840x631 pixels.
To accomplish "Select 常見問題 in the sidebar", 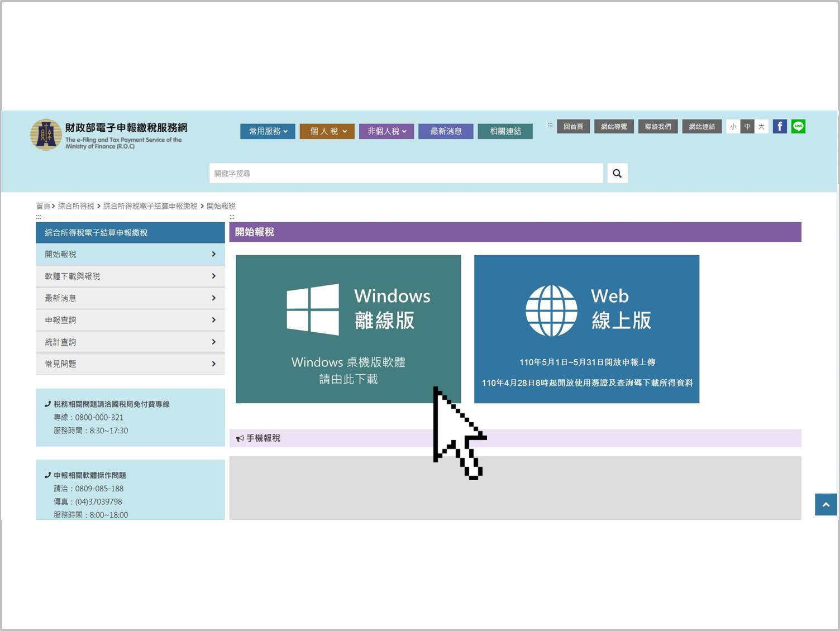I will pyautogui.click(x=130, y=364).
